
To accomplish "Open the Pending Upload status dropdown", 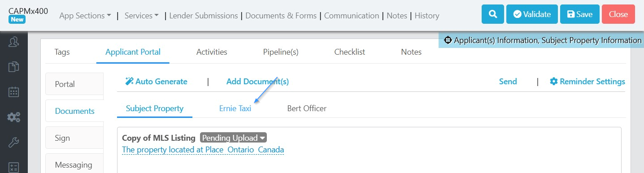I will click(234, 138).
